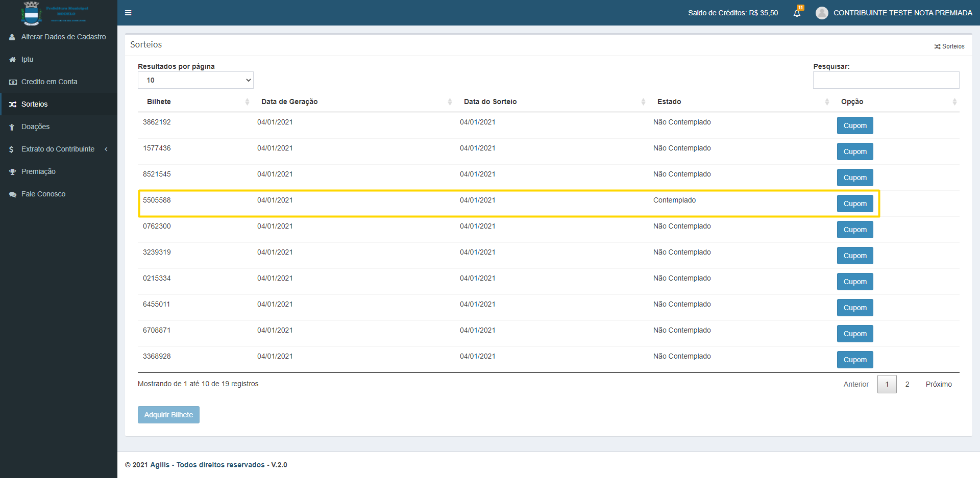
Task: Click the hamburger menu icon in header
Action: [128, 13]
